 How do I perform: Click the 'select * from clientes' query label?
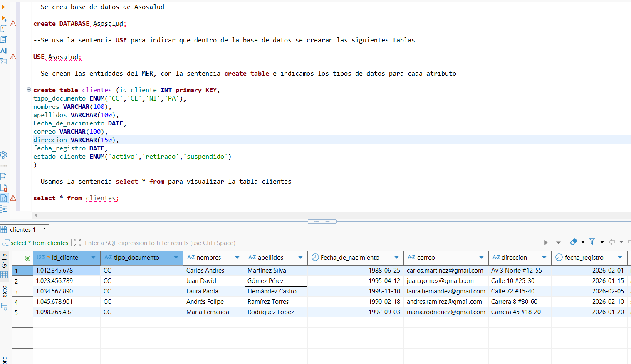[39, 243]
